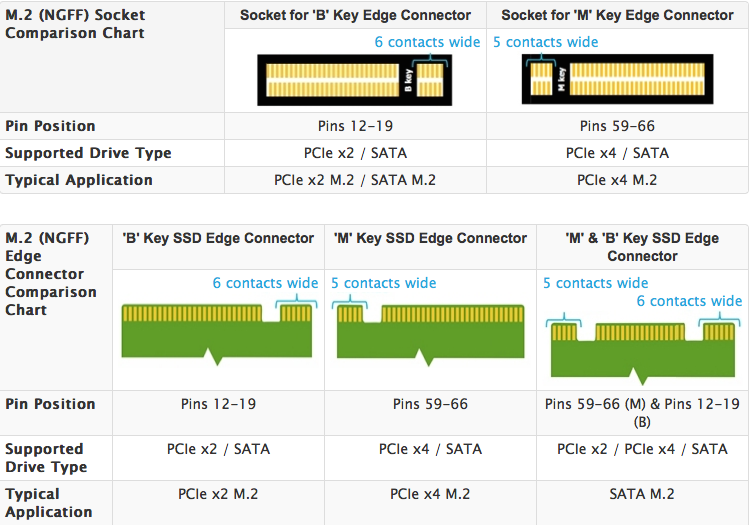The height and width of the screenshot is (525, 750).
Task: Click the 'Pins 59-66 (M) & Pins 12-19 (B)' cell
Action: click(x=642, y=413)
